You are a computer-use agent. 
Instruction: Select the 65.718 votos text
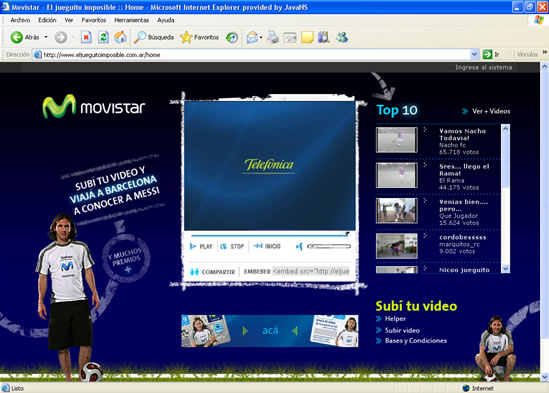(458, 152)
